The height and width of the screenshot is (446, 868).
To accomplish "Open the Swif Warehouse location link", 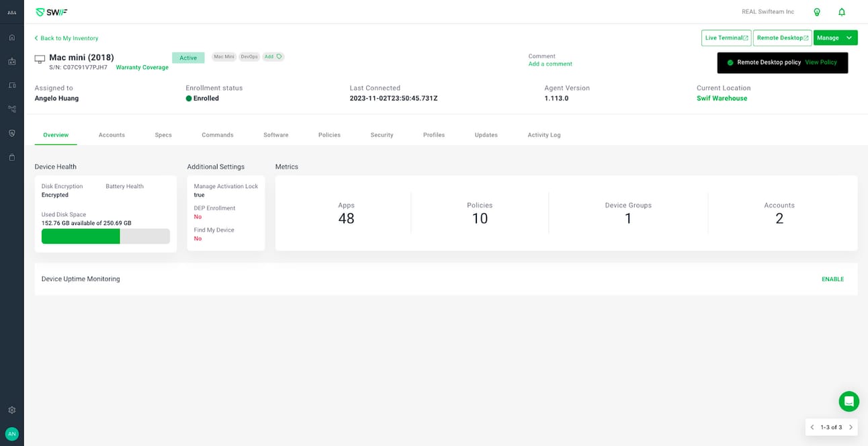I will click(x=722, y=98).
